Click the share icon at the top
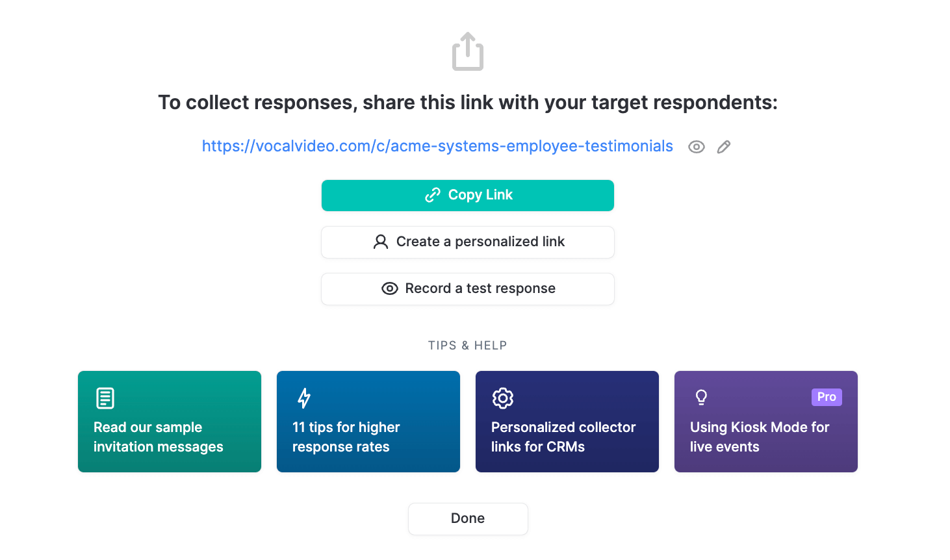Viewport: 950px width, 560px height. pos(467,51)
